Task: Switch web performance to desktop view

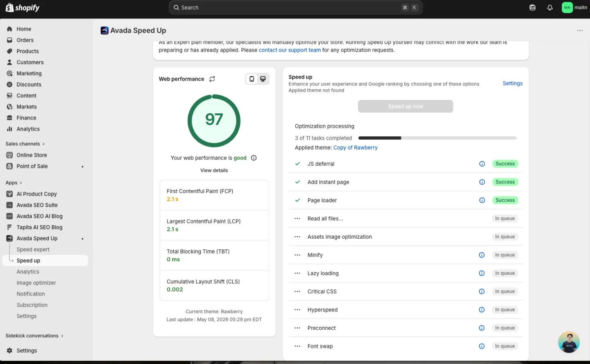Action: tap(263, 79)
